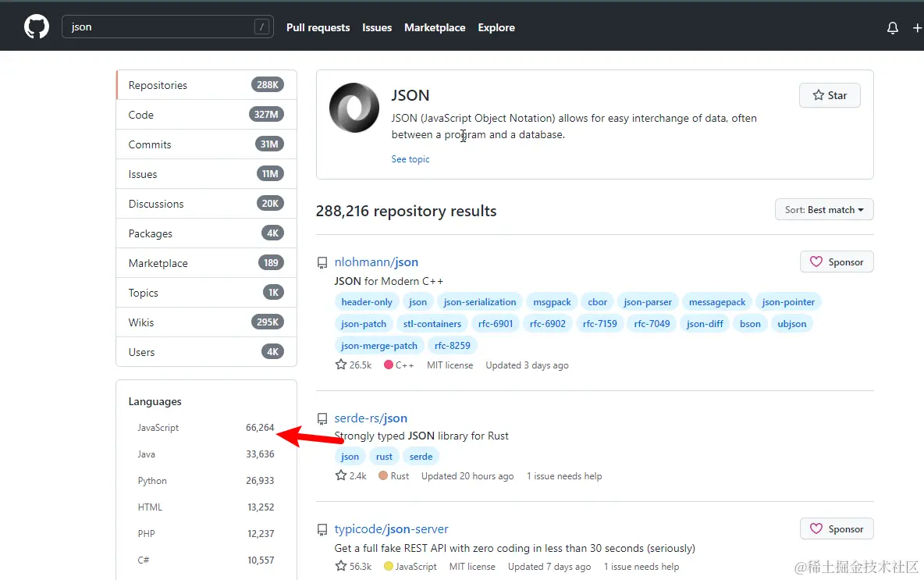Click the rfc-6902 topic tag
Viewport: 924px width, 580px height.
[547, 324]
